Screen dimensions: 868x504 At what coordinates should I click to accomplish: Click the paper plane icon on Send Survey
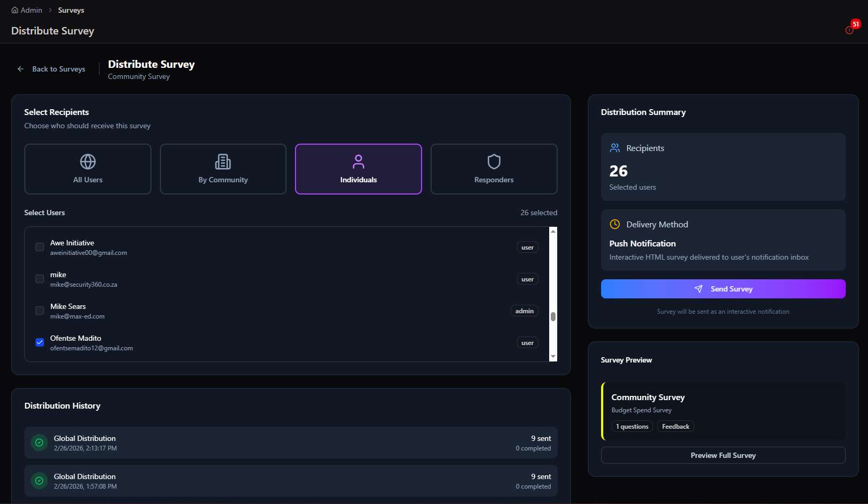click(699, 289)
